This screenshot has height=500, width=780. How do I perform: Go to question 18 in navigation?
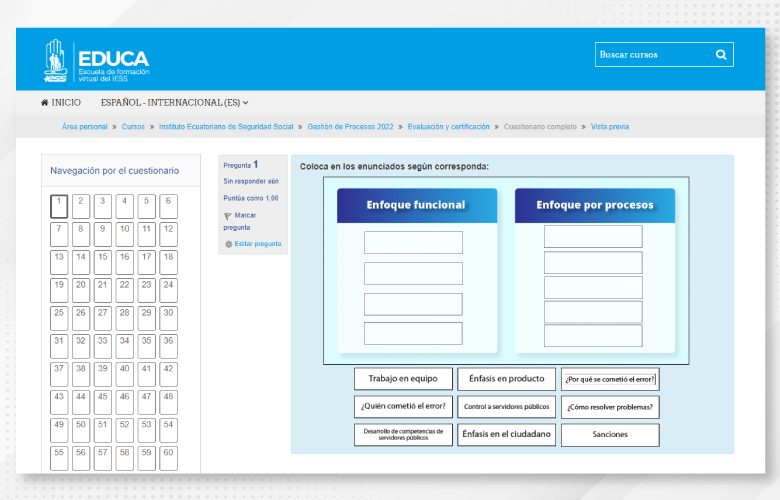tap(168, 262)
